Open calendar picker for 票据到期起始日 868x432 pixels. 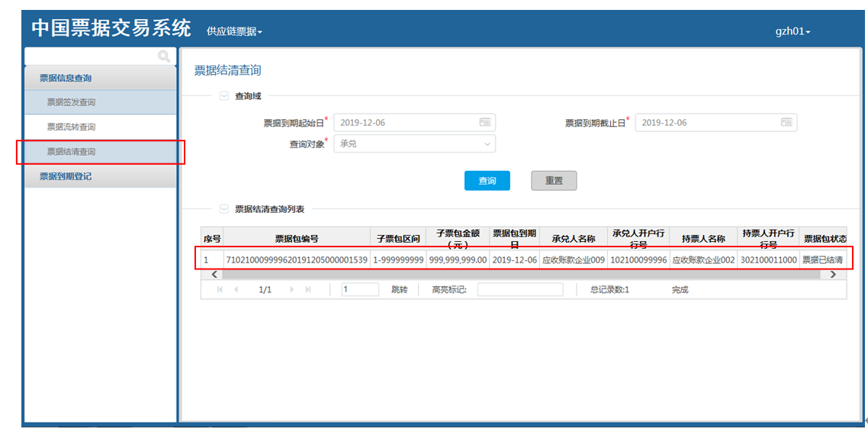(485, 123)
